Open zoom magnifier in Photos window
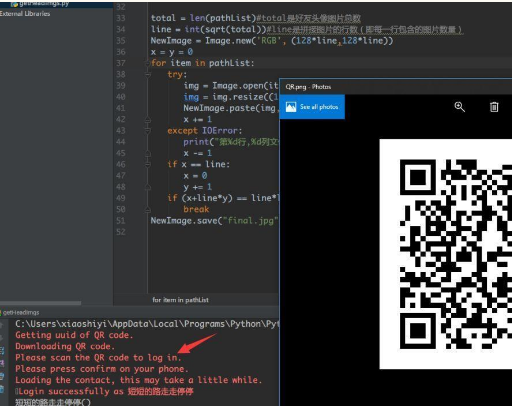This screenshot has width=512, height=406. tap(459, 107)
